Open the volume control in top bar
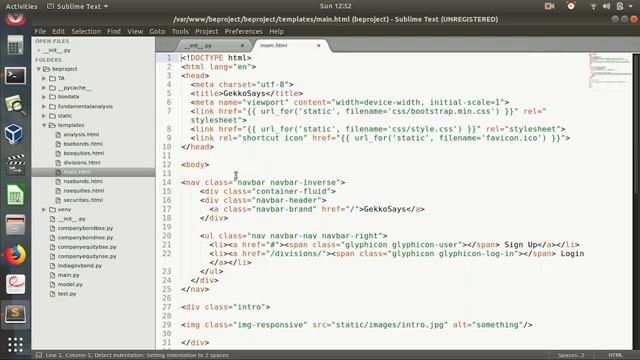This screenshot has width=640, height=360. click(607, 6)
